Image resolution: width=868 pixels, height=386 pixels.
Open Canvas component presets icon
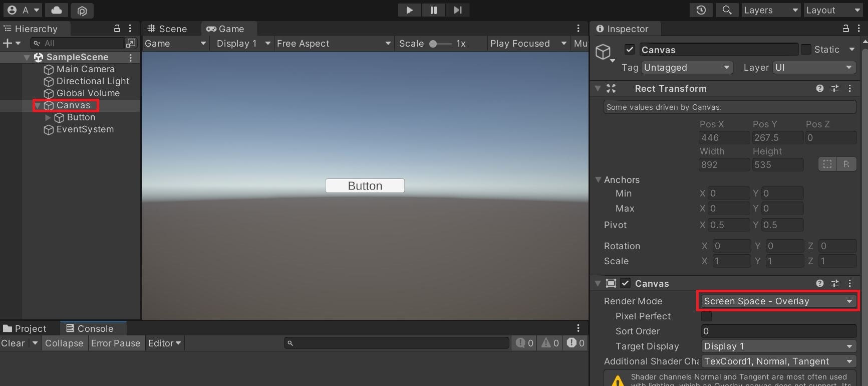835,283
